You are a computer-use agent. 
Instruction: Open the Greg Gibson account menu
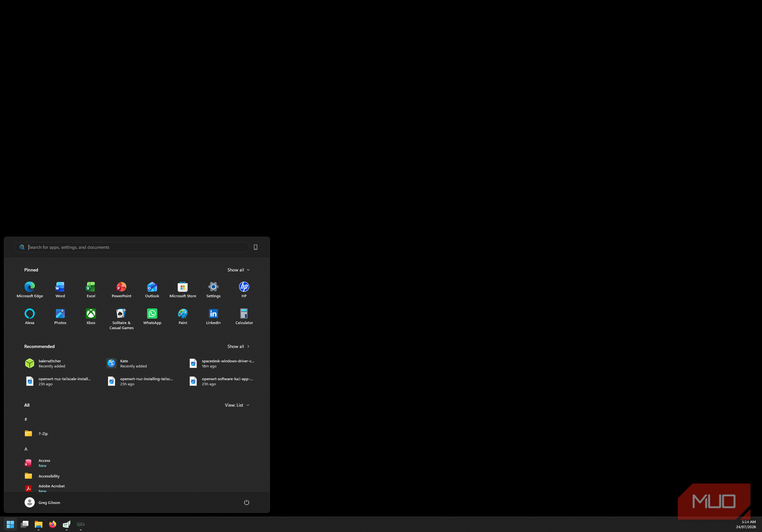click(42, 502)
